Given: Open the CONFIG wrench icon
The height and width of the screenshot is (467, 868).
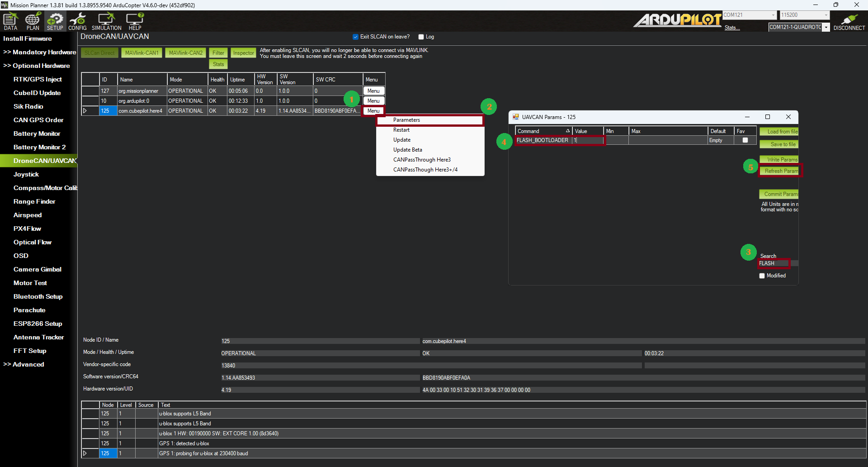Looking at the screenshot, I should click(77, 21).
